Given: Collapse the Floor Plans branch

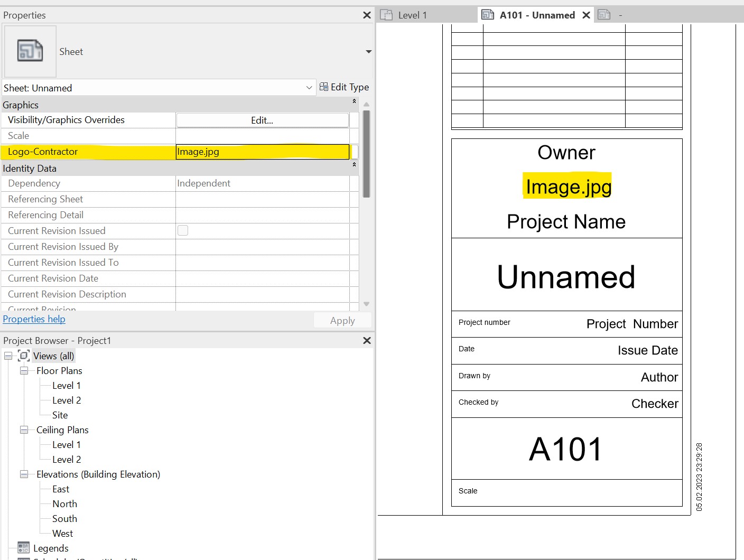Looking at the screenshot, I should click(24, 371).
